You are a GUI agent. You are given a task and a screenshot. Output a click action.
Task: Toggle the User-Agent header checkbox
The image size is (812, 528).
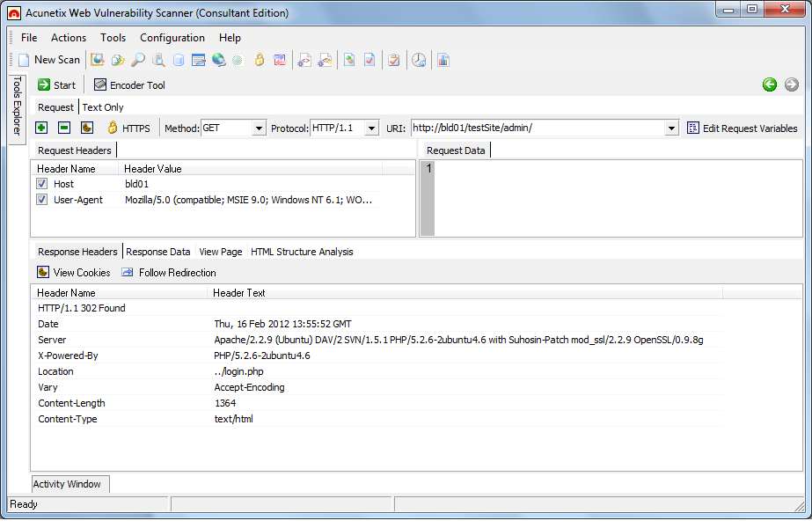click(x=42, y=200)
